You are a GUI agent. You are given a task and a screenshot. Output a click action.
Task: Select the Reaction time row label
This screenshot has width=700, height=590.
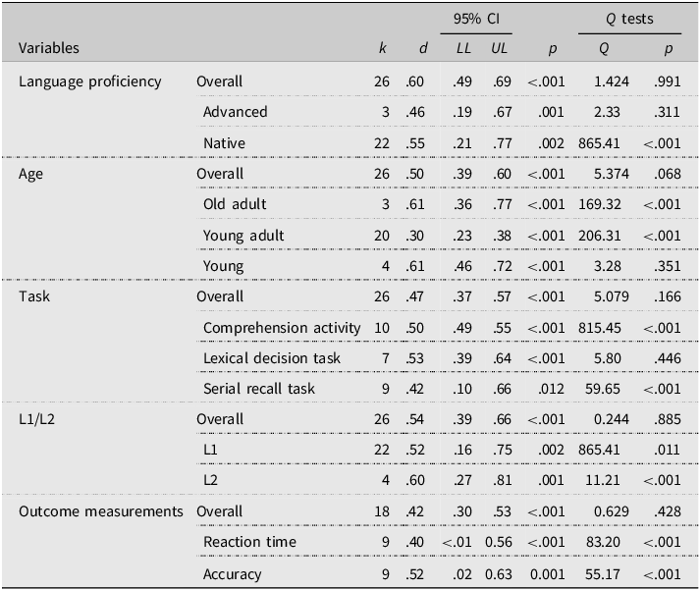coord(249,541)
